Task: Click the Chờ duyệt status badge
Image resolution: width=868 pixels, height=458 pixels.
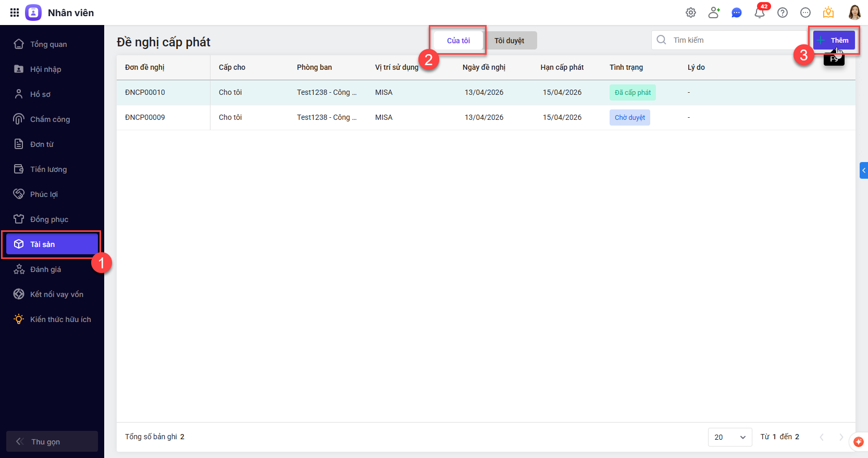Action: click(630, 117)
